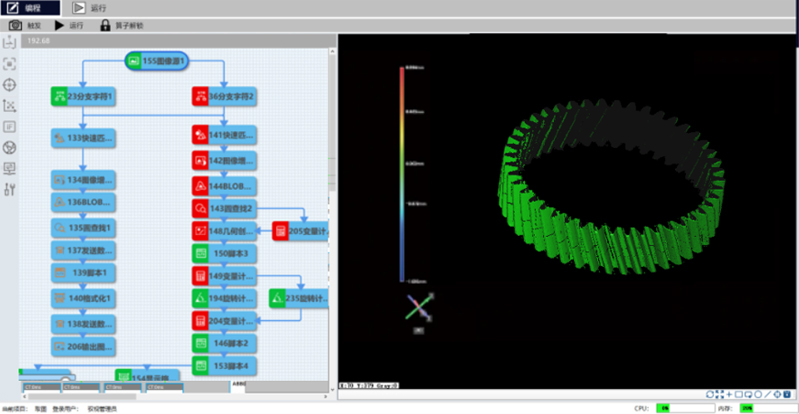Screen dimensions: 799x414
Task: Click the steering wheel icon in left sidebar
Action: point(10,147)
